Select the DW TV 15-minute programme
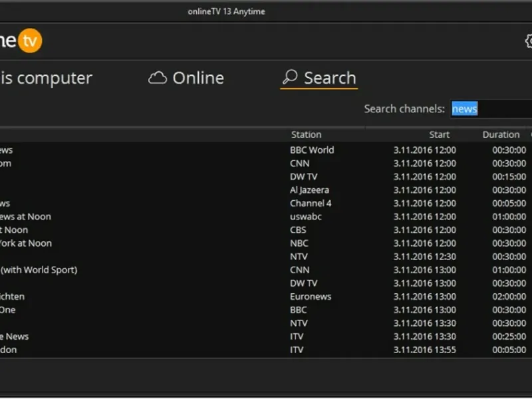Viewport: 532px width, 399px height. pos(266,177)
